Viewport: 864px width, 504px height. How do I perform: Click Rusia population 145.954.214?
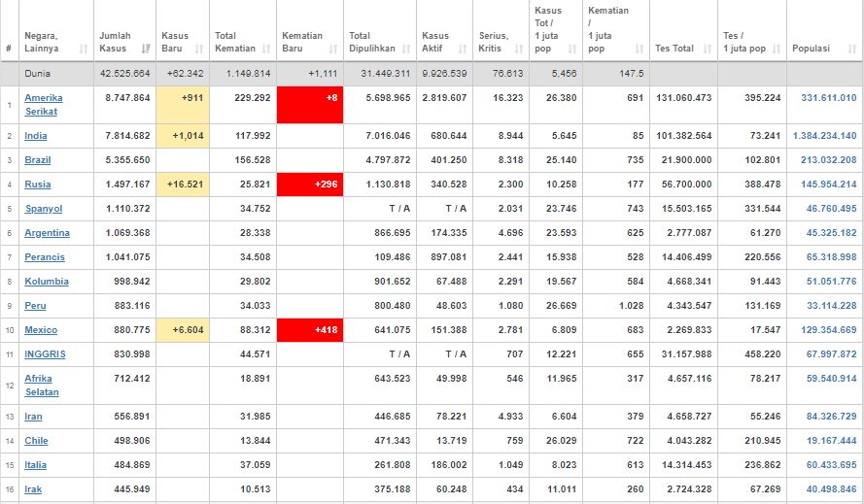point(829,184)
